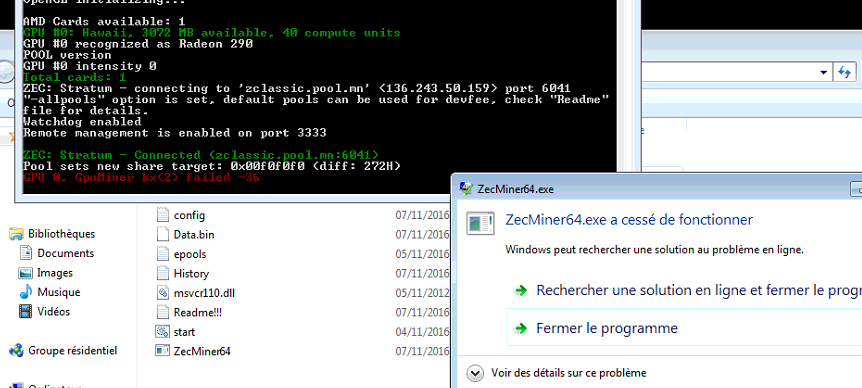Click arrow icon beside Rechercher une solution

coord(520,291)
